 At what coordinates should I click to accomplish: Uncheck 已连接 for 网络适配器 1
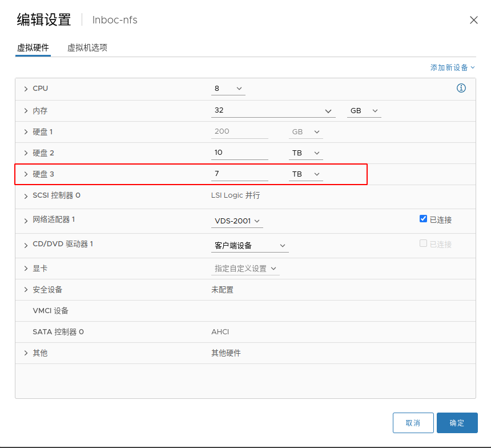pos(423,218)
